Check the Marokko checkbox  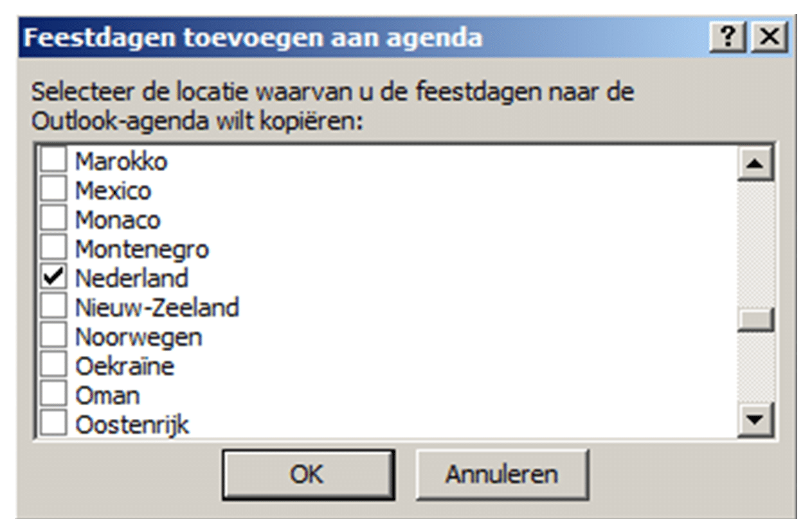(54, 161)
